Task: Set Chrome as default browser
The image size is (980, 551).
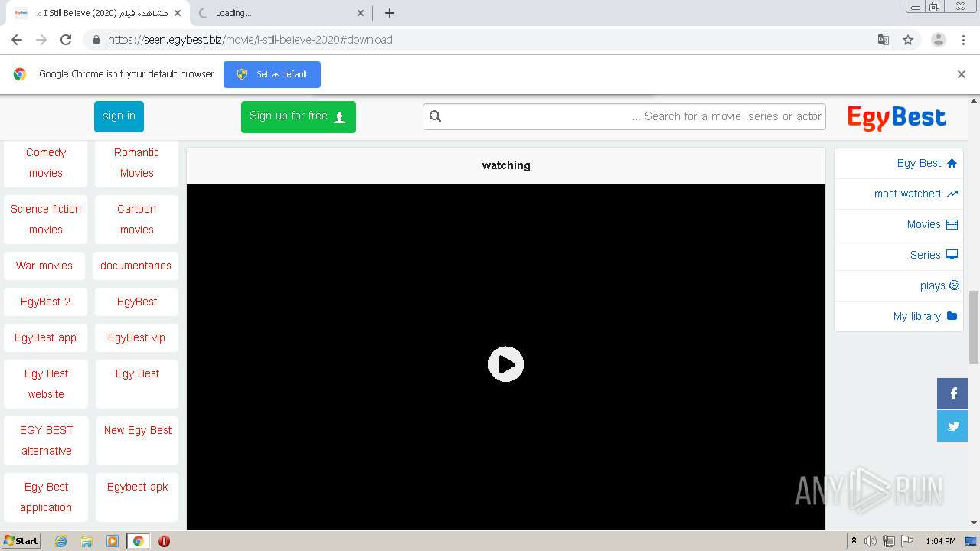Action: pyautogui.click(x=272, y=74)
